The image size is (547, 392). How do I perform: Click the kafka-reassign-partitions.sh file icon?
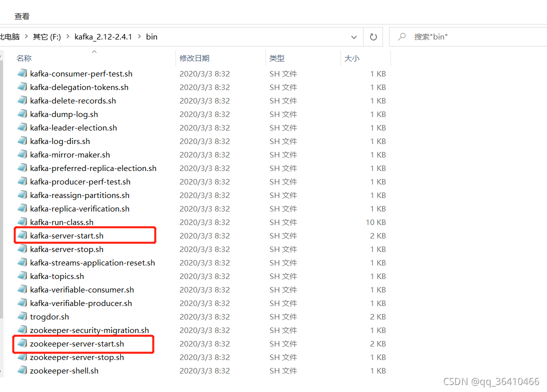point(22,195)
